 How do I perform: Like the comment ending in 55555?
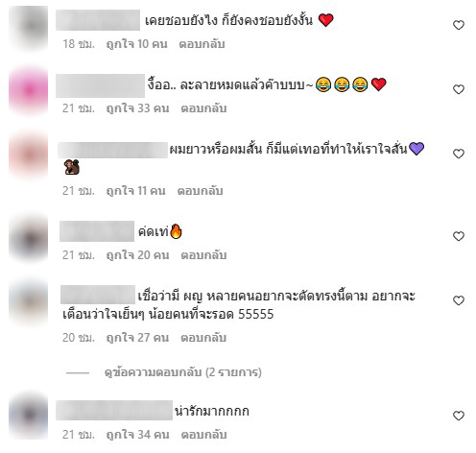tap(459, 300)
